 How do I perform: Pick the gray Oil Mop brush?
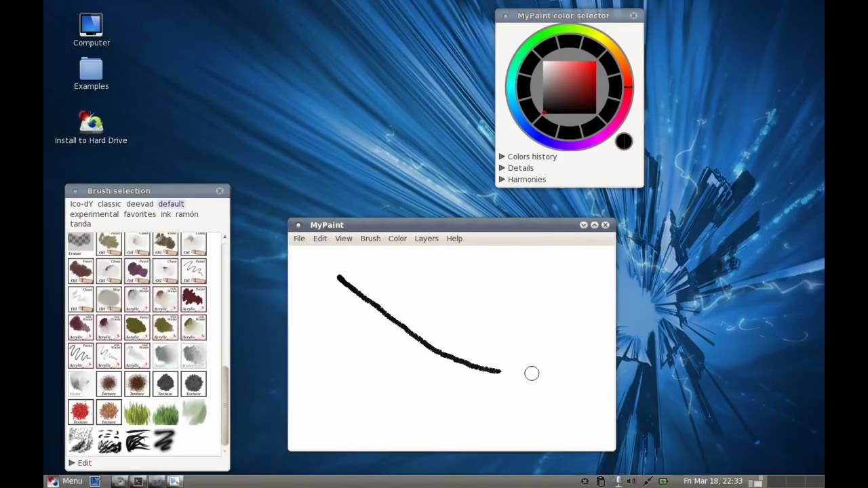[109, 299]
